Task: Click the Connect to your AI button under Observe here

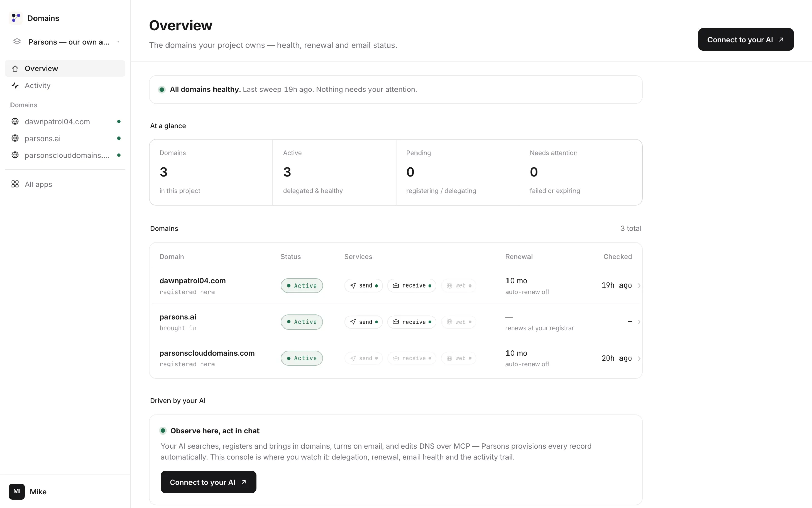Action: 208,482
